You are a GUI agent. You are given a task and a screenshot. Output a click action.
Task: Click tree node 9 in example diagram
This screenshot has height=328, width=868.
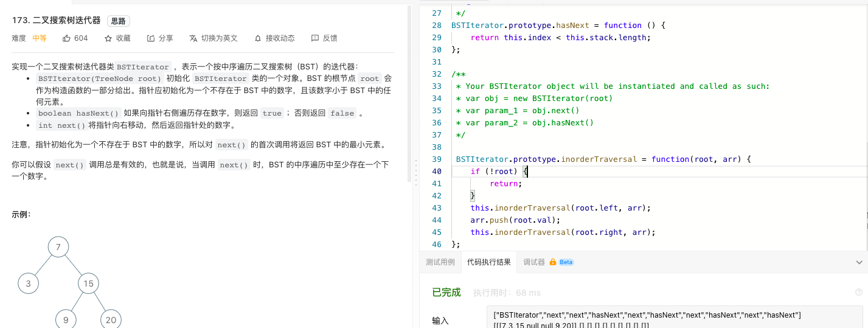click(66, 319)
